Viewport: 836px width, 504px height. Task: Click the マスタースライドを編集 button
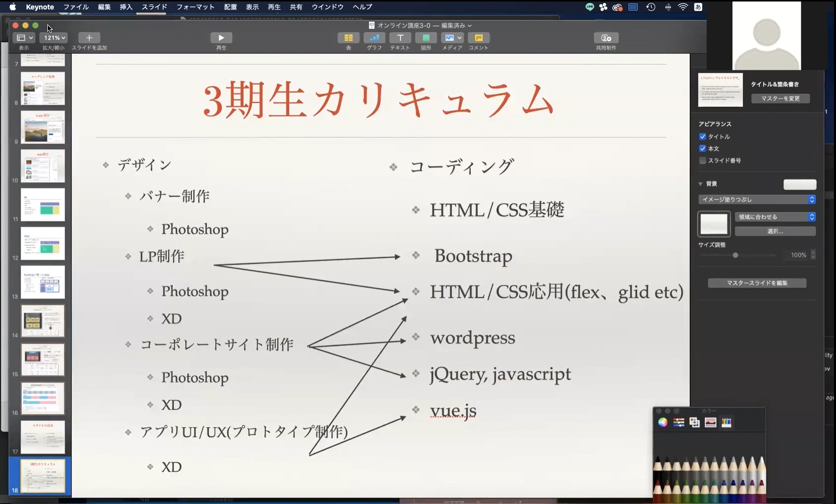click(x=757, y=283)
